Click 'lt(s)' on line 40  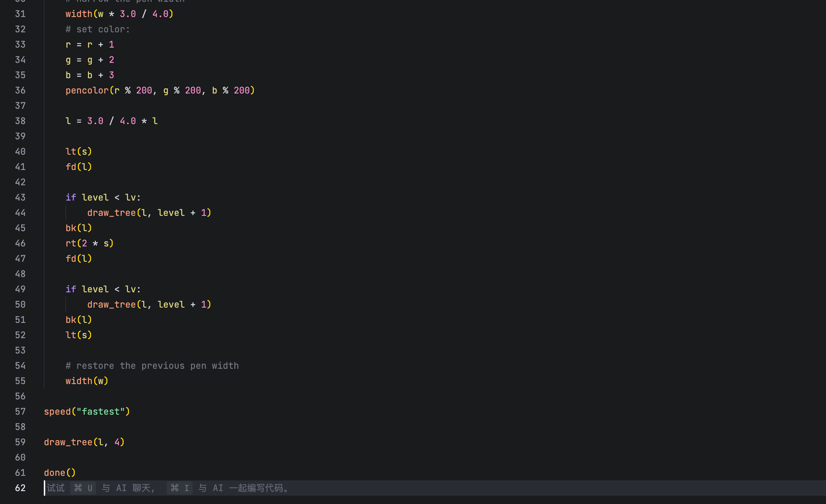79,152
